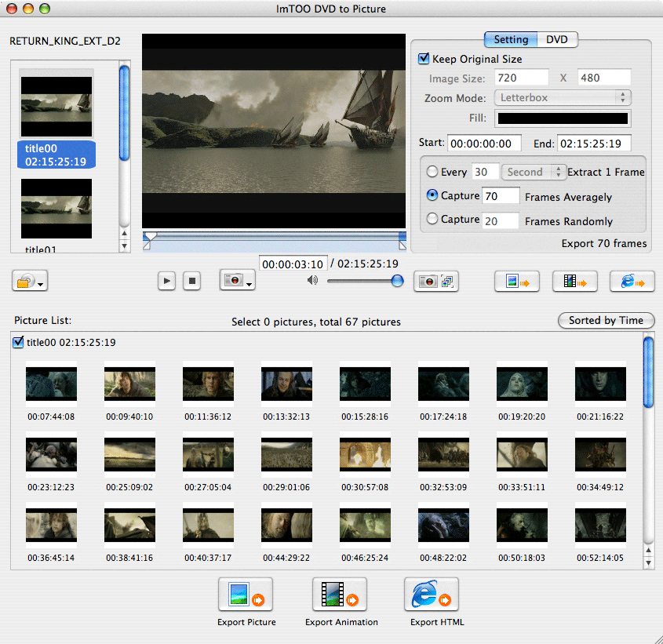Click the title list scroll down arrow
Image resolution: width=663 pixels, height=644 pixels.
click(124, 246)
